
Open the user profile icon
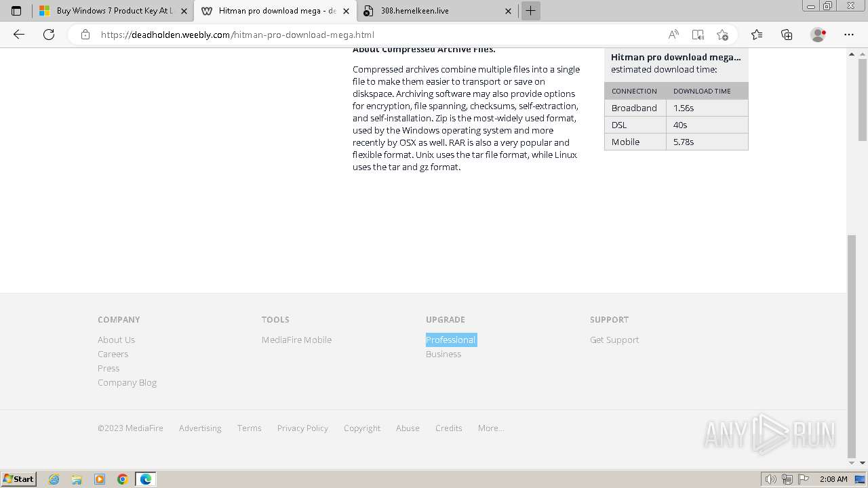pyautogui.click(x=818, y=35)
